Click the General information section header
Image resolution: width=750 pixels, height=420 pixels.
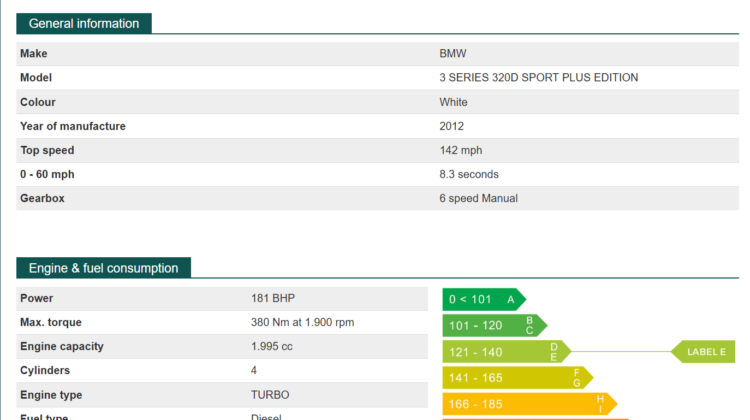tap(84, 23)
